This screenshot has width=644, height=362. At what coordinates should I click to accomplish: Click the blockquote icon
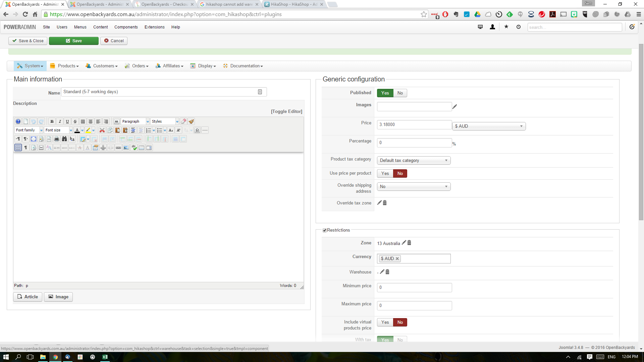click(x=117, y=121)
